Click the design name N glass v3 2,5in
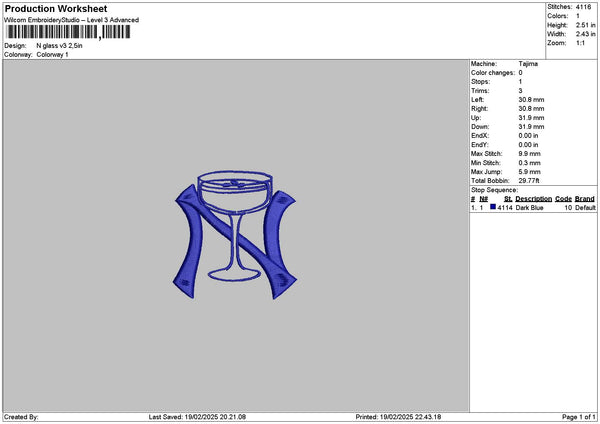This screenshot has width=600, height=424. click(x=59, y=46)
